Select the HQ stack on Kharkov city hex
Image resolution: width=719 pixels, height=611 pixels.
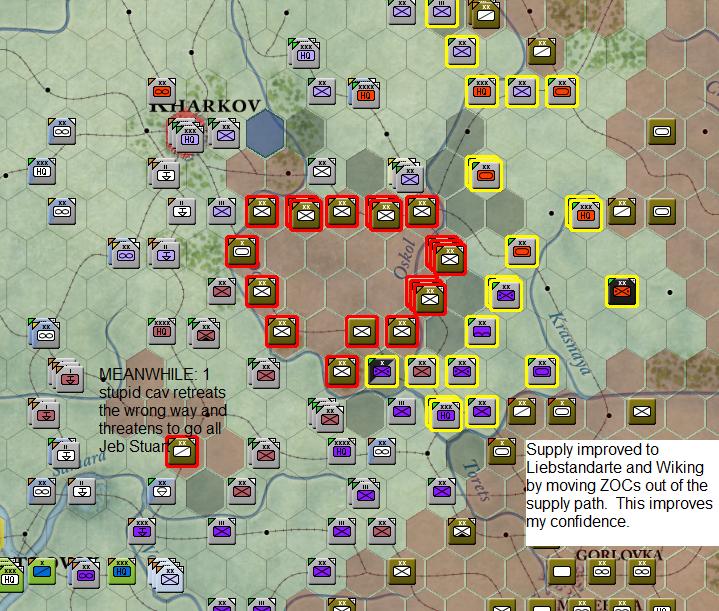coord(187,136)
